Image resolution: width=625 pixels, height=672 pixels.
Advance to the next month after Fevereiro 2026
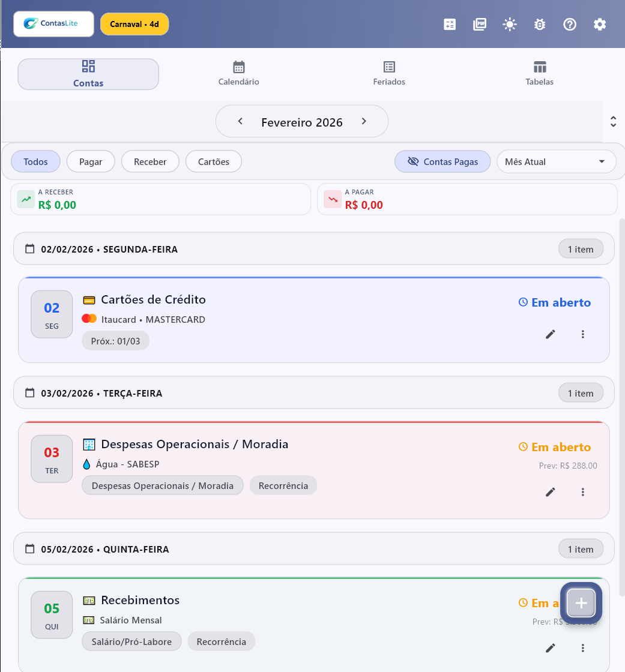364,121
